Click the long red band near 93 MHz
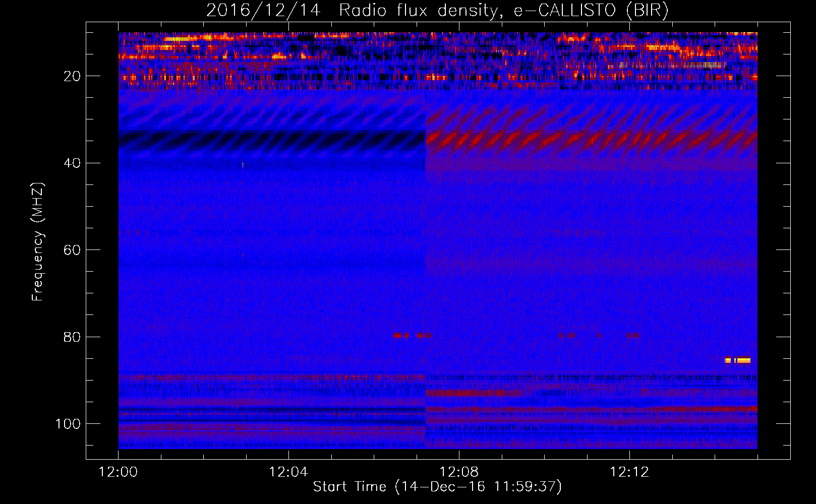Screen dimensions: 816x504 coord(474,393)
